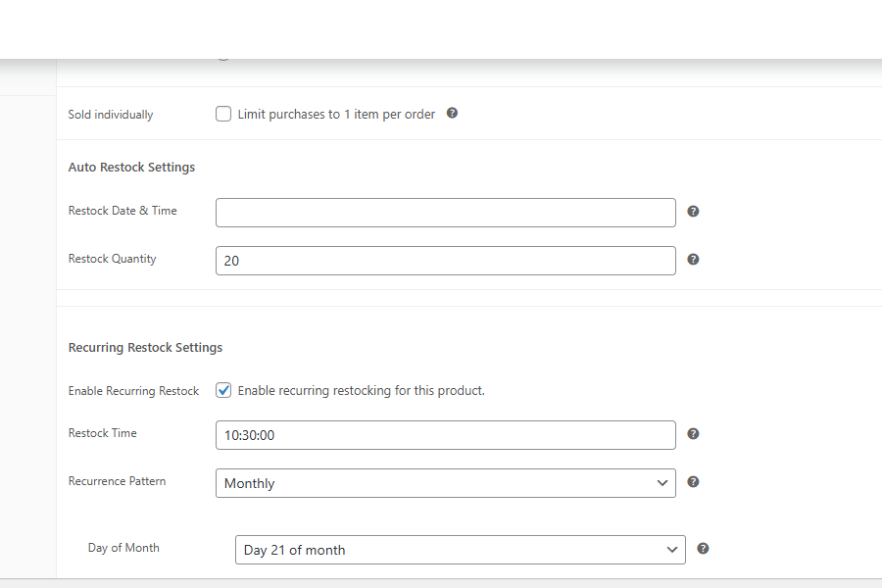Open the Recurrence Pattern Monthly dropdown
The height and width of the screenshot is (588, 882).
tap(445, 483)
